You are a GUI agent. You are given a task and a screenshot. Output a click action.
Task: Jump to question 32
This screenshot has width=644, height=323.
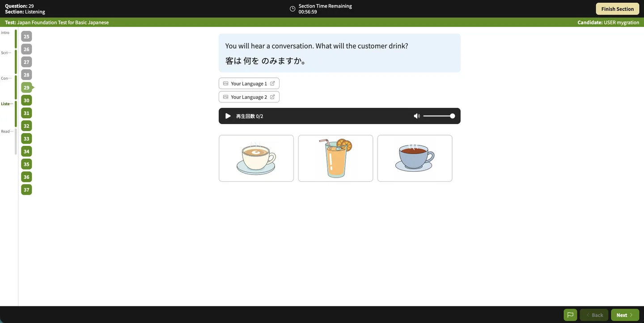(x=26, y=126)
